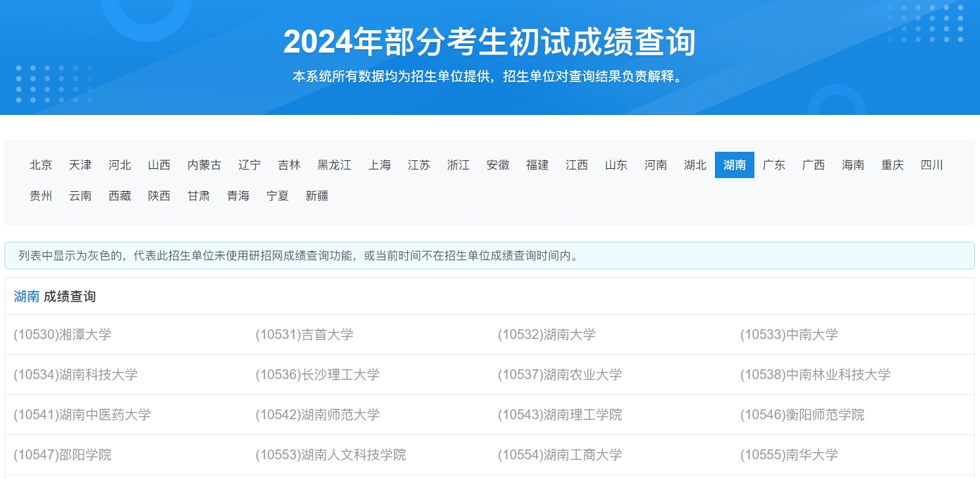Open the 福建 province tab
The width and height of the screenshot is (980, 479).
coord(537,165)
